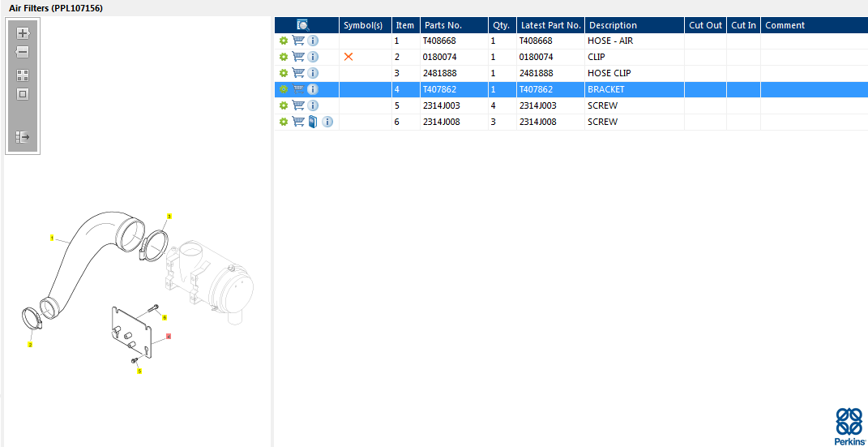Select callout 2 near the lower clip
Image resolution: width=868 pixels, height=447 pixels.
(31, 345)
